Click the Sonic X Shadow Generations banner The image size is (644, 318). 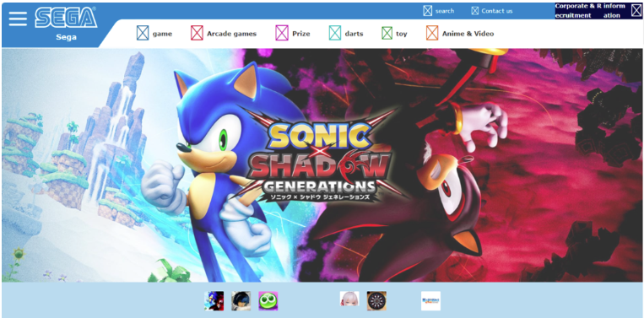tap(322, 165)
